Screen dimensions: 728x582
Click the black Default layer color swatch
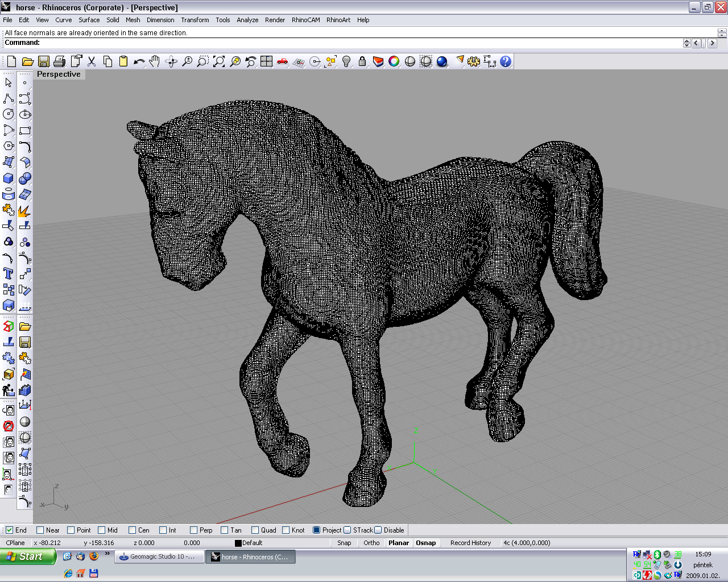238,543
